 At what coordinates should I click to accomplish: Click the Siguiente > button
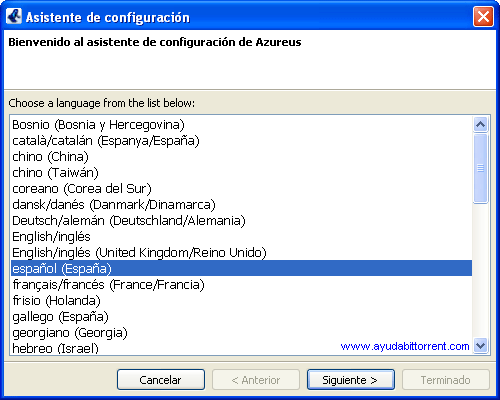(x=351, y=380)
